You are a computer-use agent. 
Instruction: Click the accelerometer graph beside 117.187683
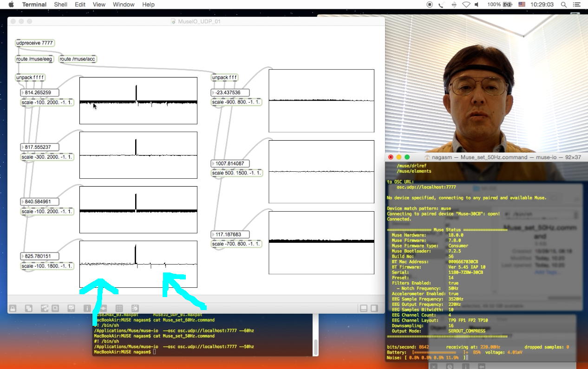pyautogui.click(x=321, y=243)
